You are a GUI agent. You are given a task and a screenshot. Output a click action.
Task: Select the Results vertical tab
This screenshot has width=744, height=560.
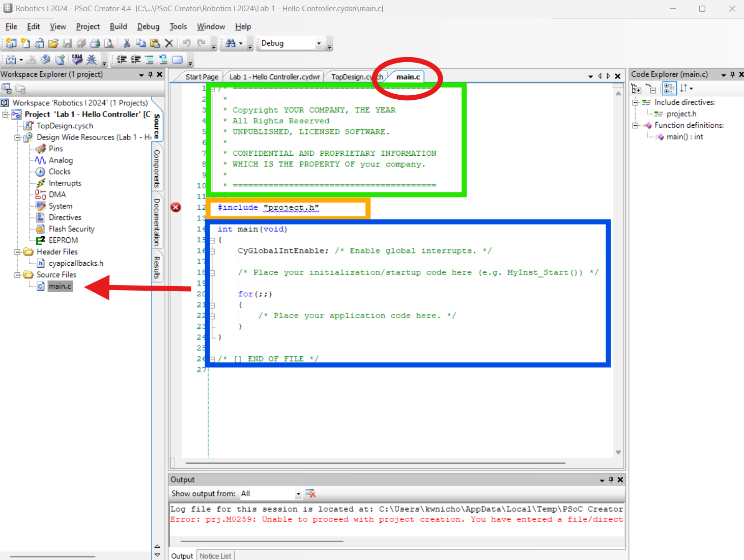coord(157,268)
